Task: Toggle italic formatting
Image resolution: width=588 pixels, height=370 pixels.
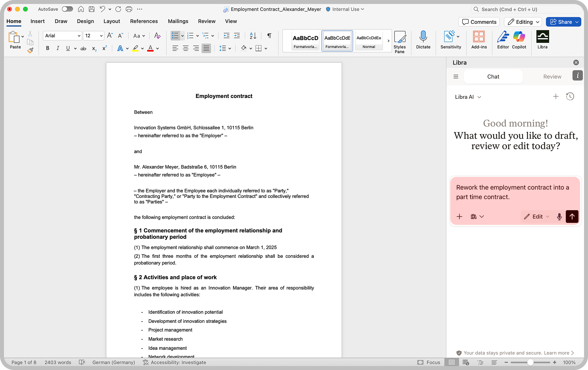Action: point(58,48)
